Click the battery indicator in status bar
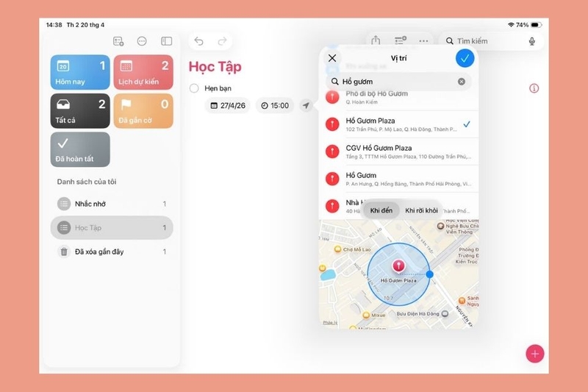This screenshot has width=588, height=392. [536, 25]
